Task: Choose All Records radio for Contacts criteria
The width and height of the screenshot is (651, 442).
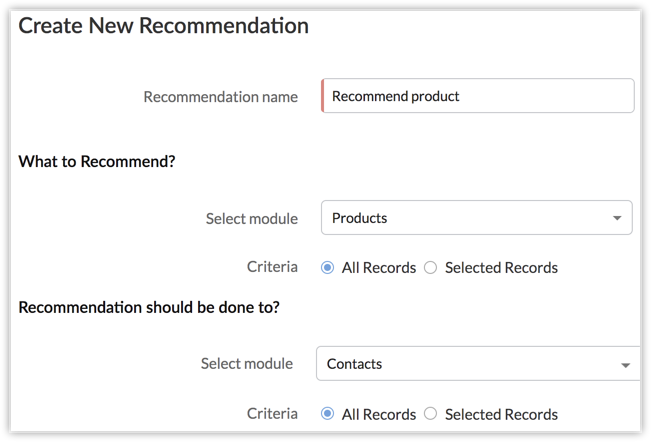Action: pyautogui.click(x=328, y=414)
